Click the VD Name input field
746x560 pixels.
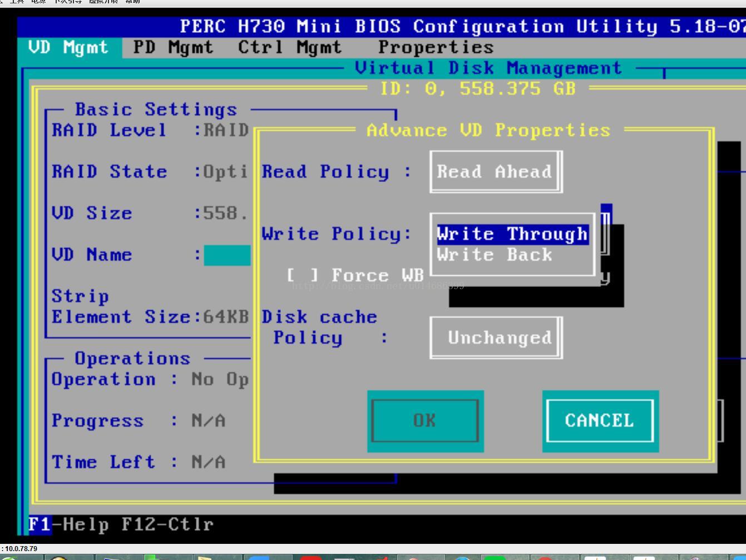click(x=227, y=255)
